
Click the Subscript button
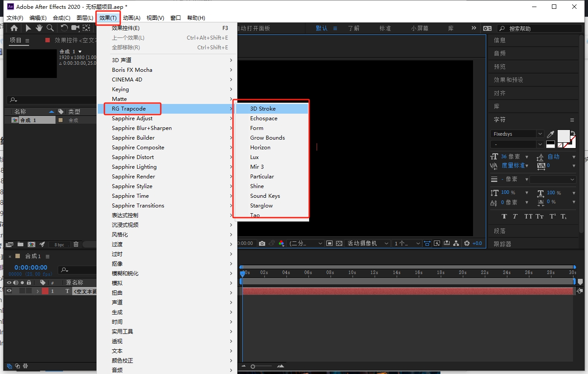(564, 216)
